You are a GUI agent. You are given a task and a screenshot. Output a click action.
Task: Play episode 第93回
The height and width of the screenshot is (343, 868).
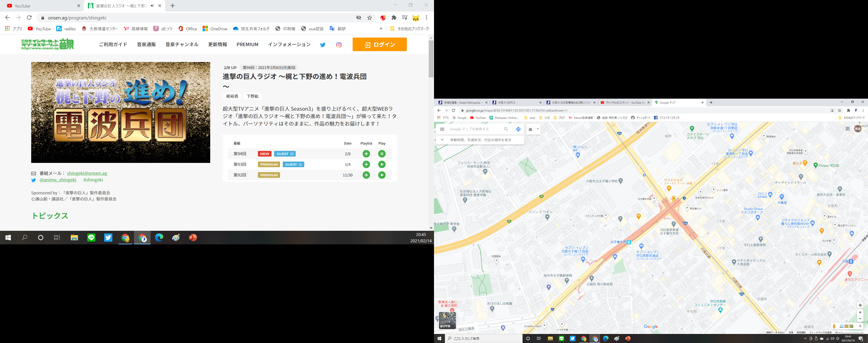point(381,164)
